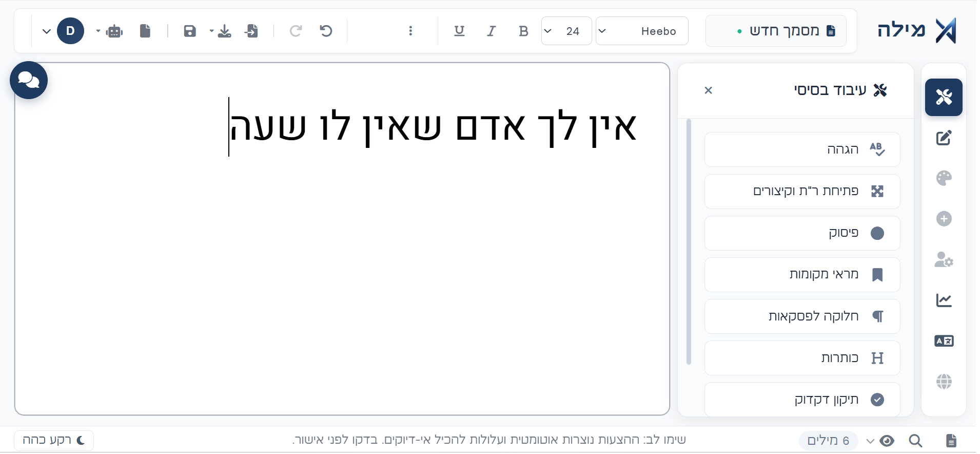Open the palette design sidebar icon
The width and height of the screenshot is (980, 454).
pos(944,178)
